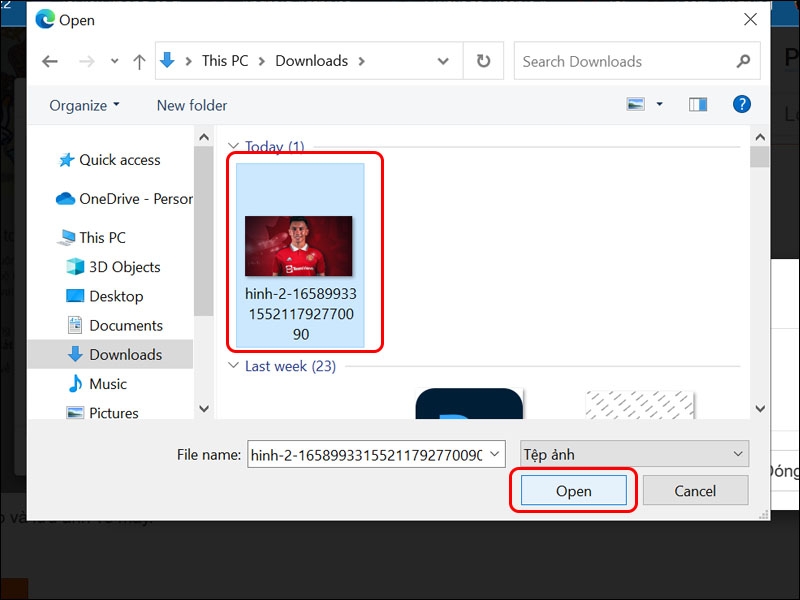Open the Organize menu

(x=84, y=105)
